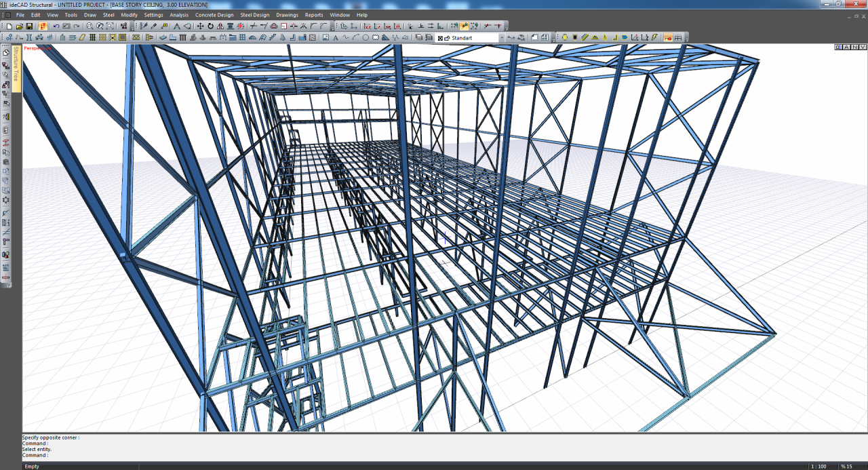Select the Circle drawing tool

click(366, 37)
